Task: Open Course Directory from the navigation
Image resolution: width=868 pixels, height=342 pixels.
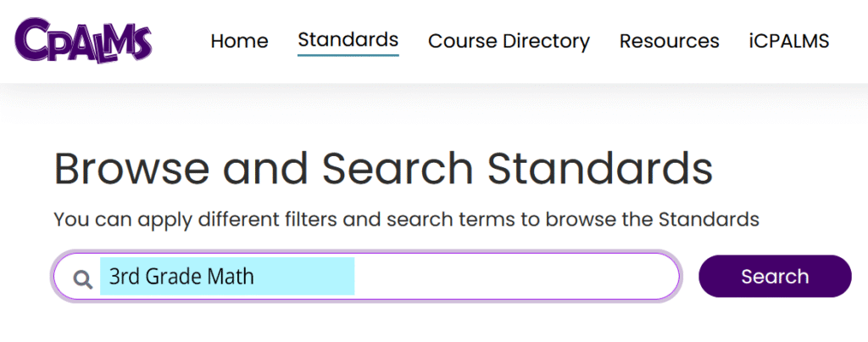Action: 509,41
